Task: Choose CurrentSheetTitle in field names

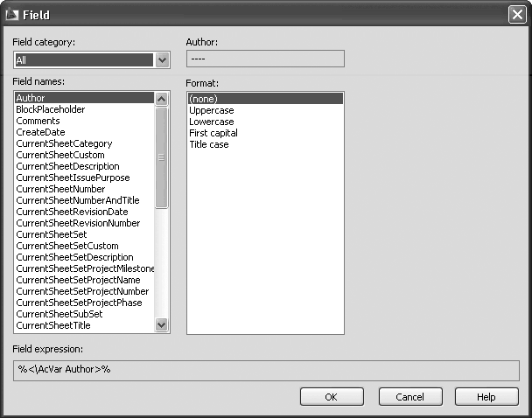Action: (53, 325)
